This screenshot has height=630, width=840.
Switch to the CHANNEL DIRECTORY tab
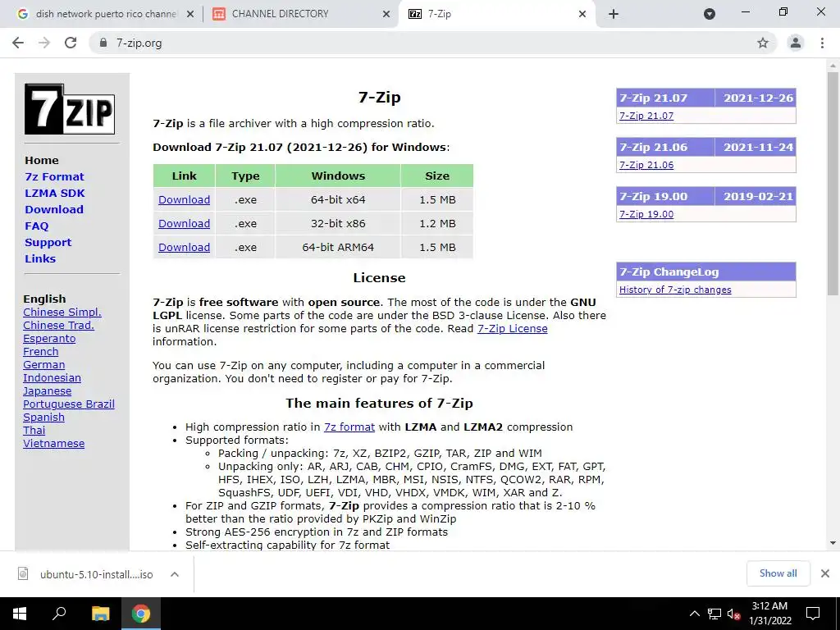300,14
